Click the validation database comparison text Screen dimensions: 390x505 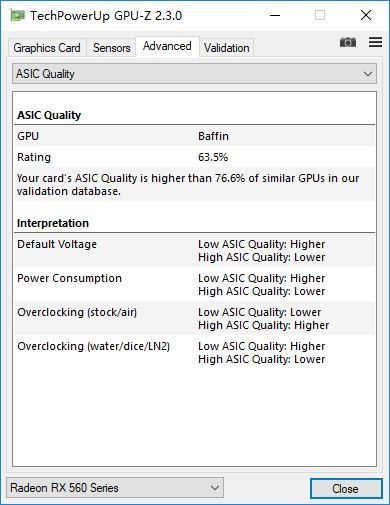[x=188, y=184]
